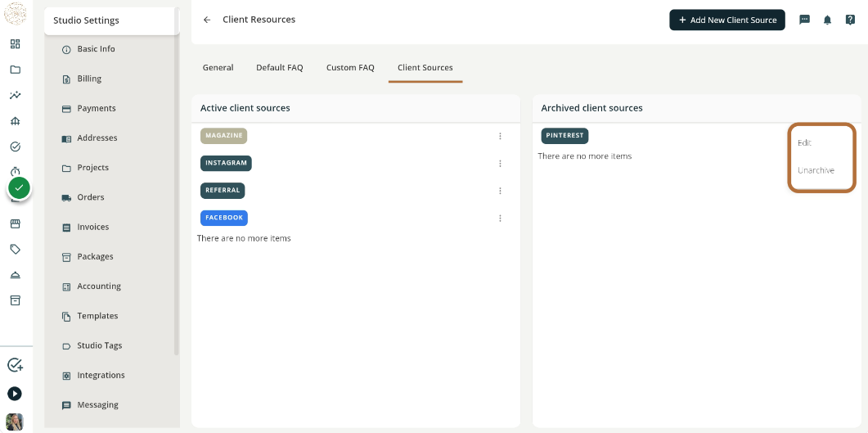Switch to the General tab
The width and height of the screenshot is (868, 433).
point(218,68)
